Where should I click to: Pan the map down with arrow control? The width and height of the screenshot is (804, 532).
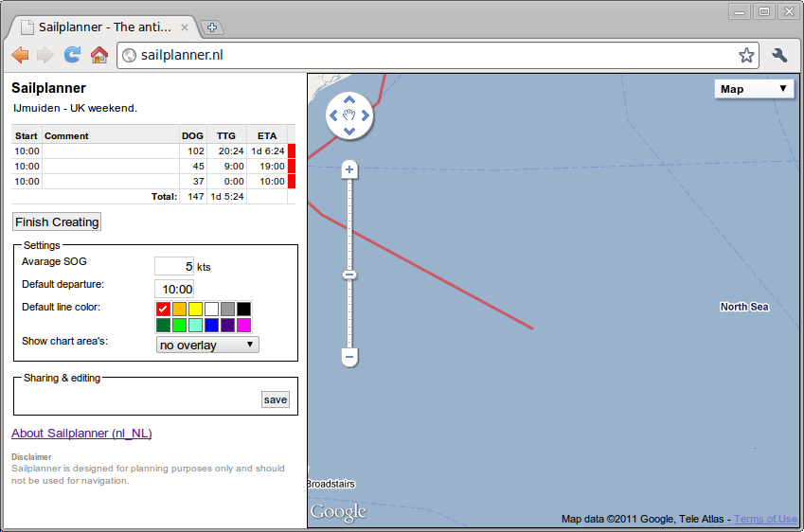point(349,132)
